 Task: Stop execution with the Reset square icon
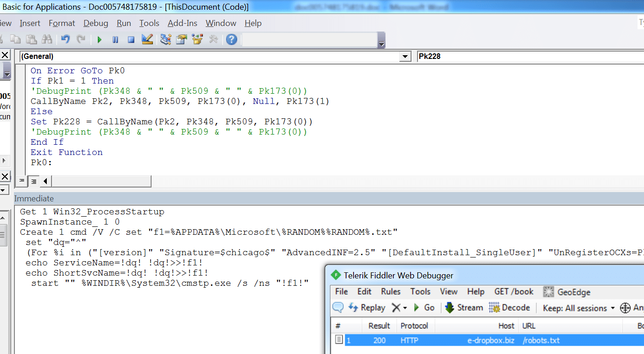pos(131,40)
